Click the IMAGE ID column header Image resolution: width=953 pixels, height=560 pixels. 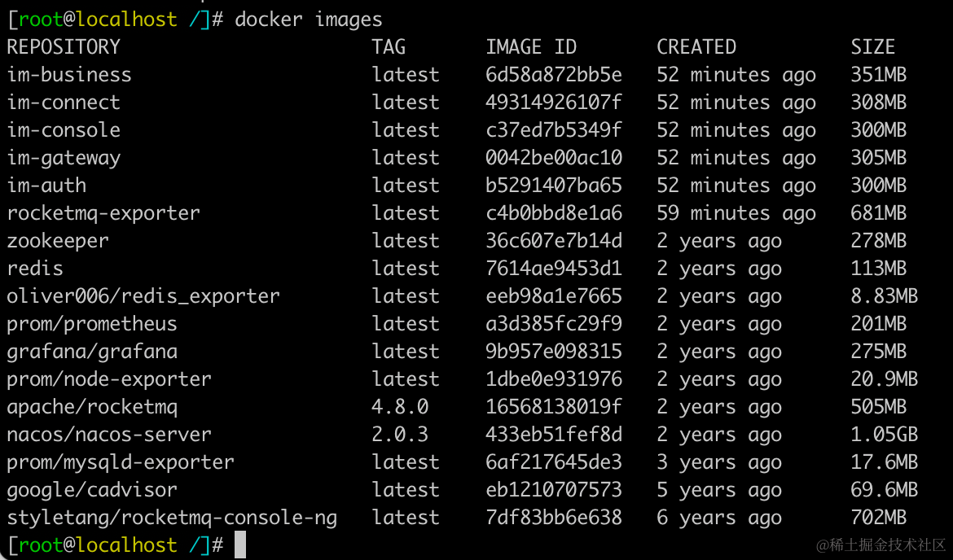click(x=530, y=46)
